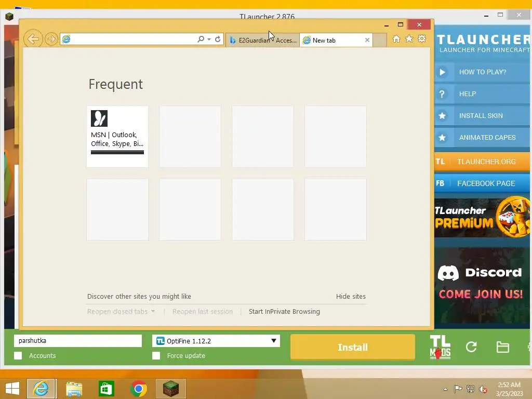Open the TL Mods icon
Image resolution: width=532 pixels, height=399 pixels.
pos(440,347)
